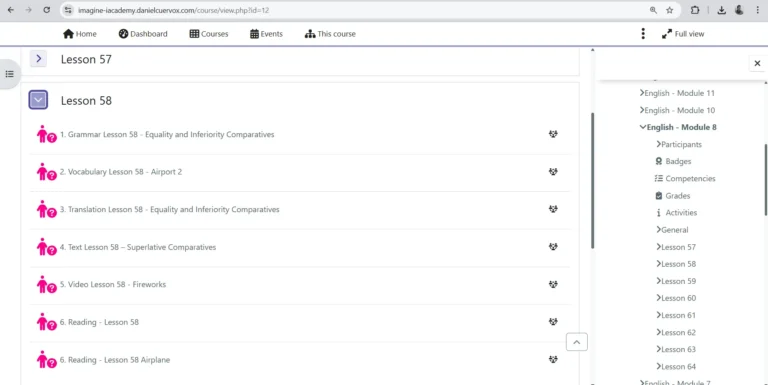Viewport: 768px width, 385px height.
Task: Click the group icon on Vocabulary Lesson 58 row
Action: tap(553, 171)
